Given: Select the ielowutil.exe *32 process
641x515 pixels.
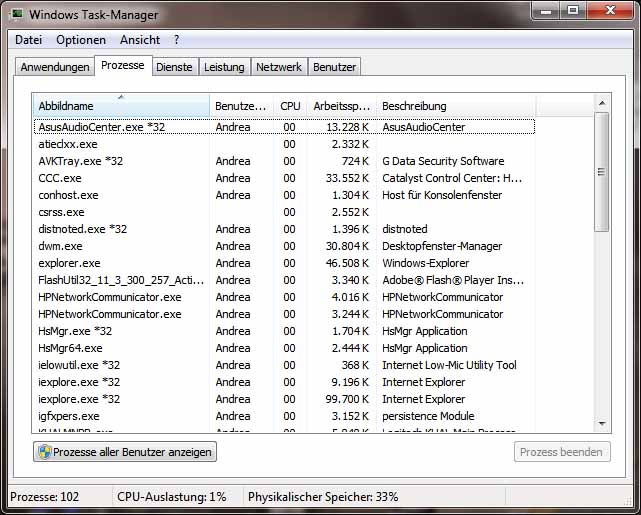Looking at the screenshot, I should (x=284, y=365).
